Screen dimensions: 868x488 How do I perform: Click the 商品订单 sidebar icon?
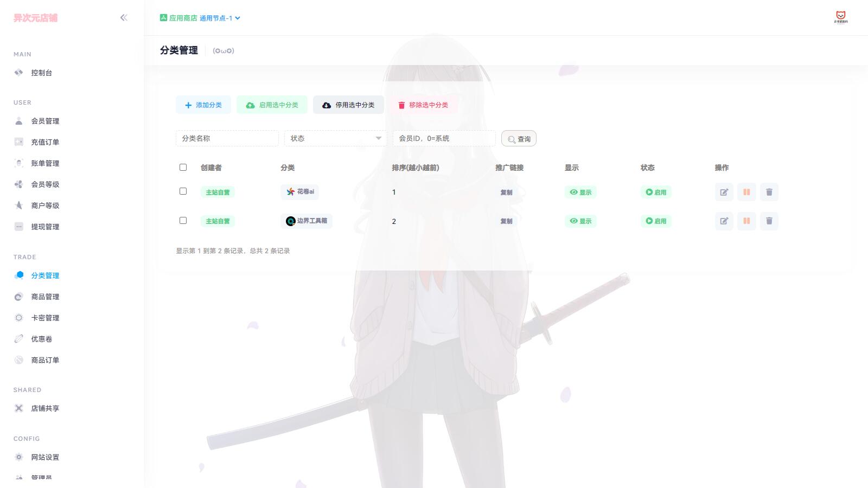click(19, 360)
